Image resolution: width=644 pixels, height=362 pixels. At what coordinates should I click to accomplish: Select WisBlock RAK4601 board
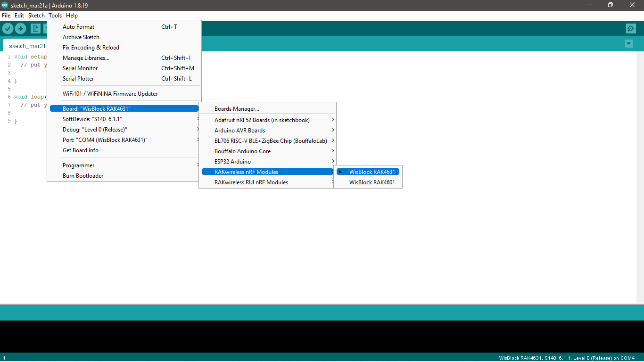pos(368,182)
